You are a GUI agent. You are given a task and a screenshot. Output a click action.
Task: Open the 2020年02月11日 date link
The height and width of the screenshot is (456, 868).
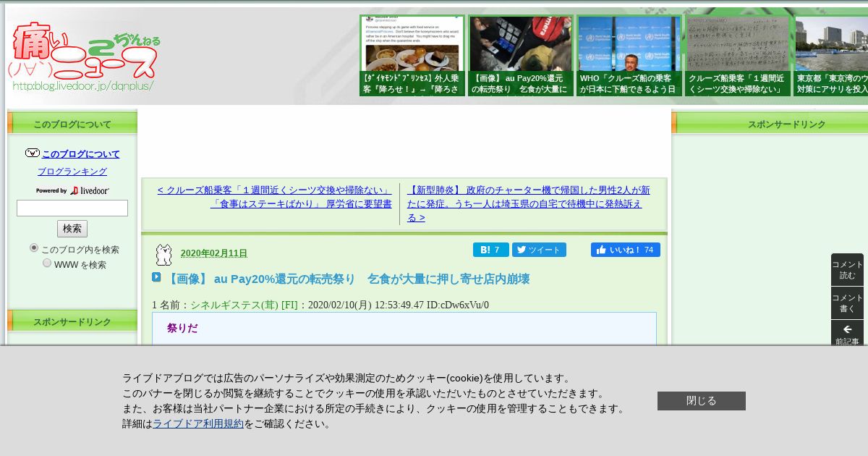pos(214,253)
